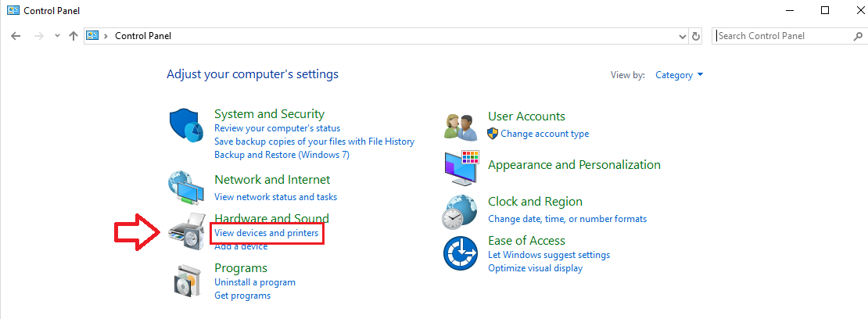868x319 pixels.
Task: Click the Refresh button next to address bar
Action: [696, 36]
